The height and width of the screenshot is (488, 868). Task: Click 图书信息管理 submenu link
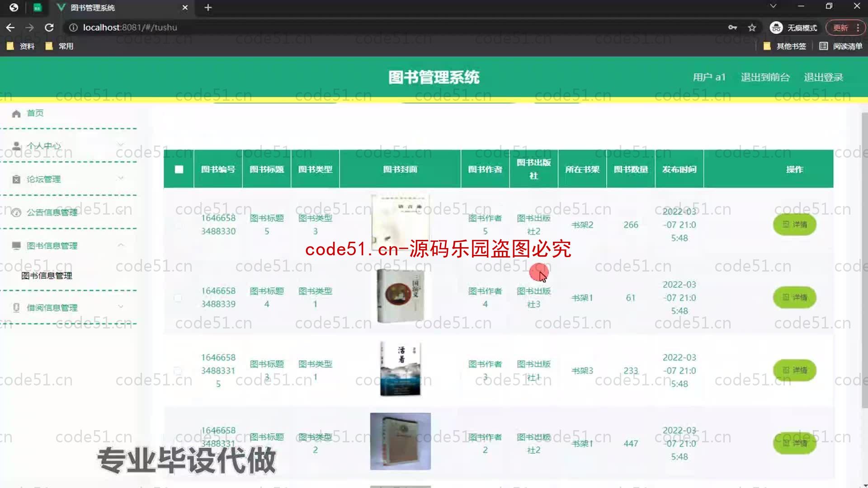tap(47, 275)
